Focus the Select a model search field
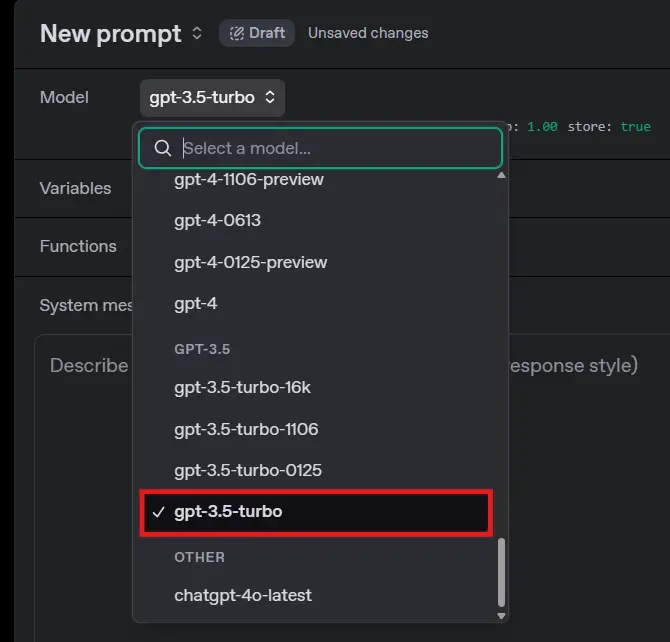 [320, 148]
